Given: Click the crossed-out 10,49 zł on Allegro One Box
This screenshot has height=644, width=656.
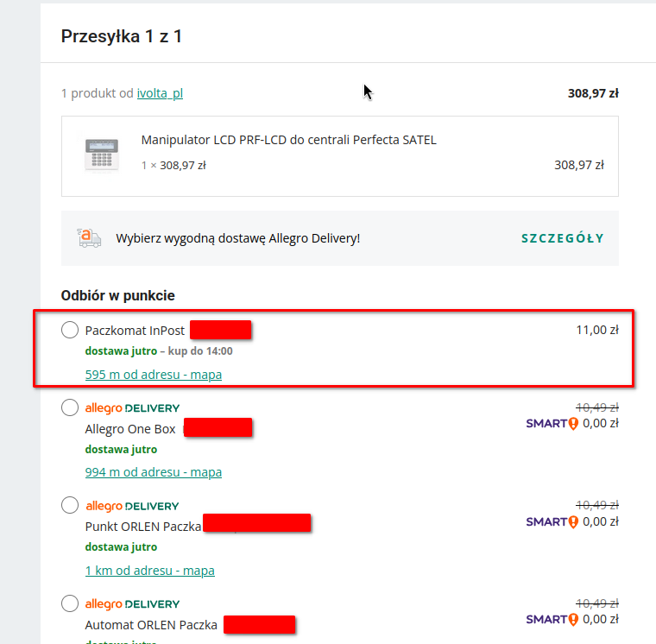Looking at the screenshot, I should tap(597, 407).
